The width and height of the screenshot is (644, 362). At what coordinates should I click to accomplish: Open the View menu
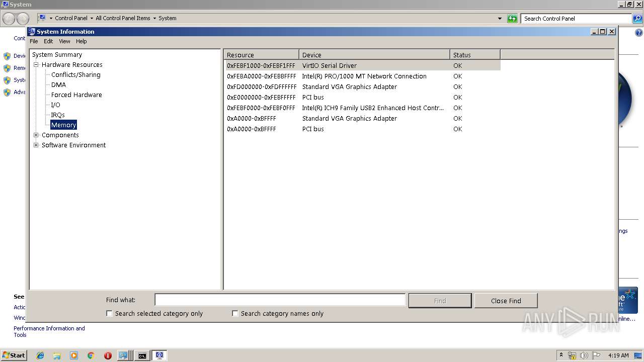click(x=64, y=41)
